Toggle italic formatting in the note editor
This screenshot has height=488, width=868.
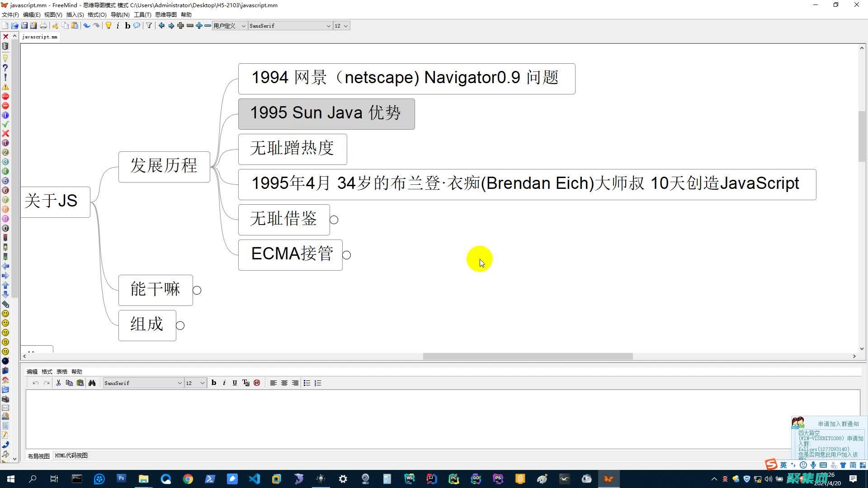pyautogui.click(x=224, y=383)
